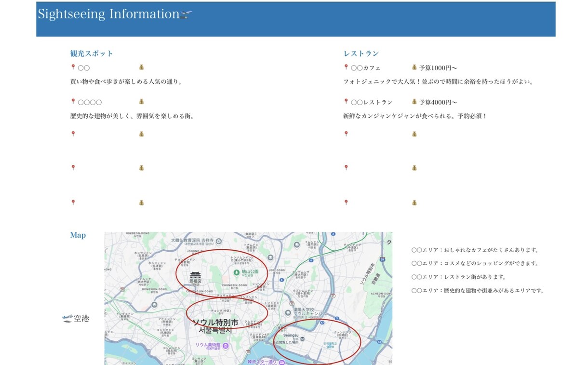The image size is (588, 365).
Task: Click the ○○○○ sightseeing spot name
Action: click(x=90, y=102)
